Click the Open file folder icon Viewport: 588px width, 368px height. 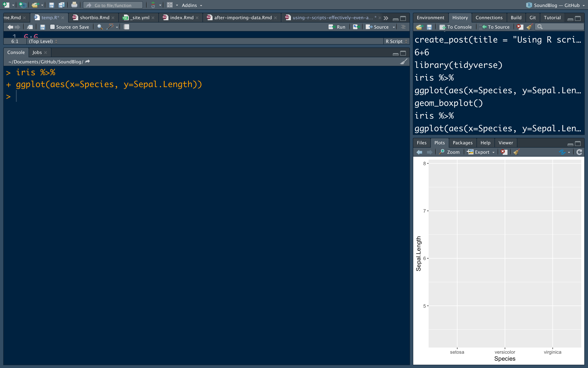click(36, 5)
